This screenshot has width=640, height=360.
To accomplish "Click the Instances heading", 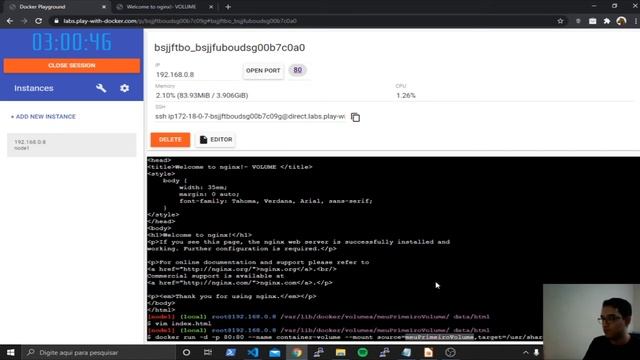I will click(x=34, y=88).
